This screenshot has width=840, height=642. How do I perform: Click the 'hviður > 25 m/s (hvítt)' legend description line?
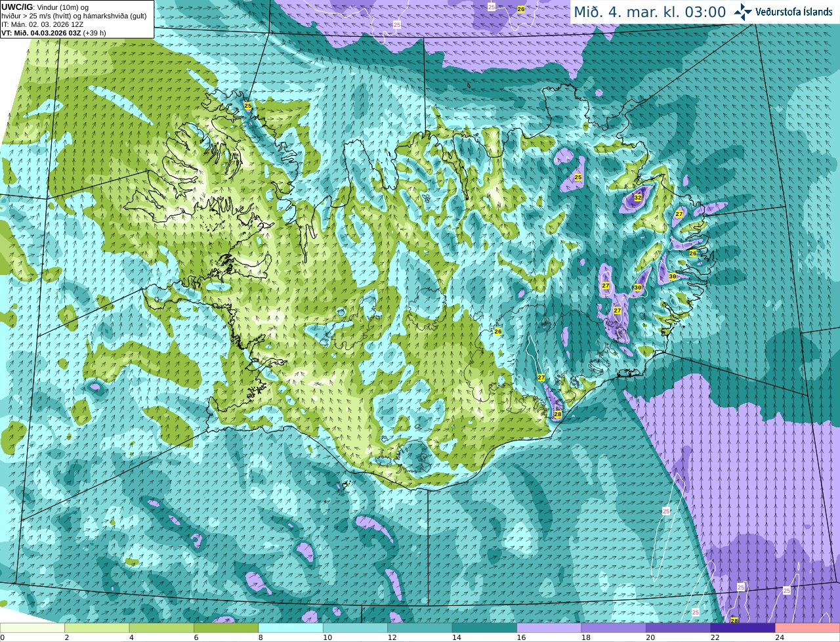tap(73, 15)
